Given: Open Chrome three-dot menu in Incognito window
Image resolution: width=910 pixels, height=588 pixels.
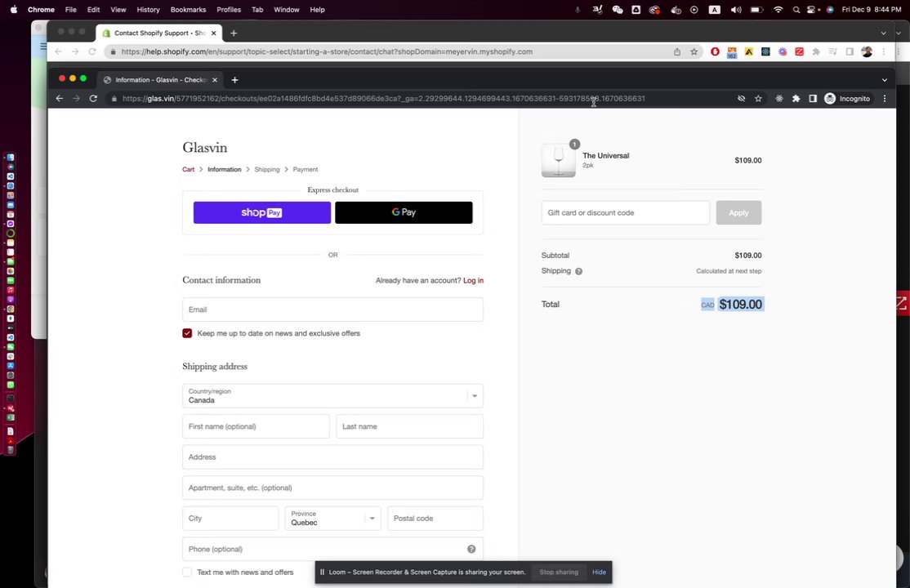Looking at the screenshot, I should coord(885,99).
